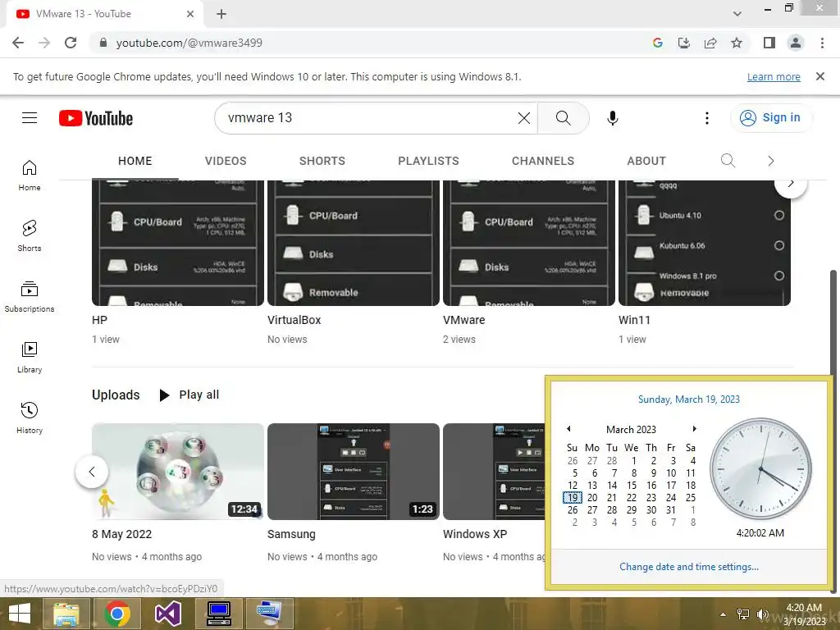Viewport: 840px width, 630px height.
Task: Open Home in the left sidebar
Action: pyautogui.click(x=30, y=176)
